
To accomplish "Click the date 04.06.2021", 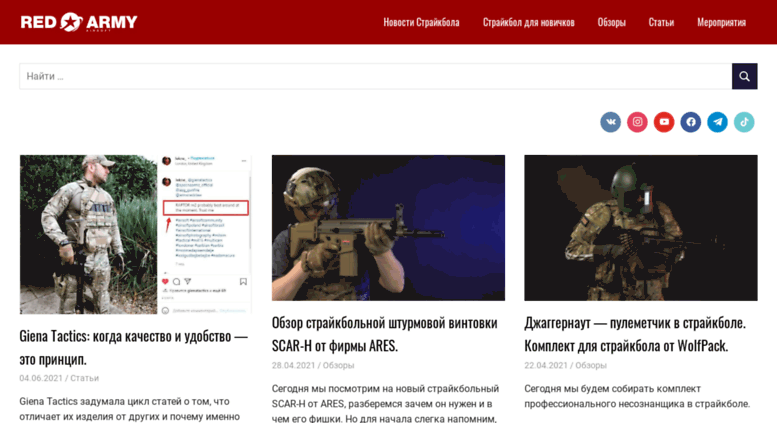I will [41, 378].
